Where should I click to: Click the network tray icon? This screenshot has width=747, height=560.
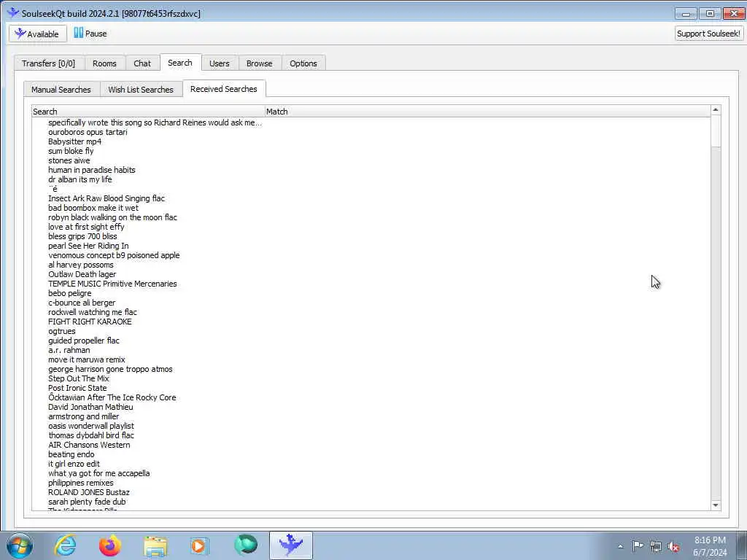(656, 546)
